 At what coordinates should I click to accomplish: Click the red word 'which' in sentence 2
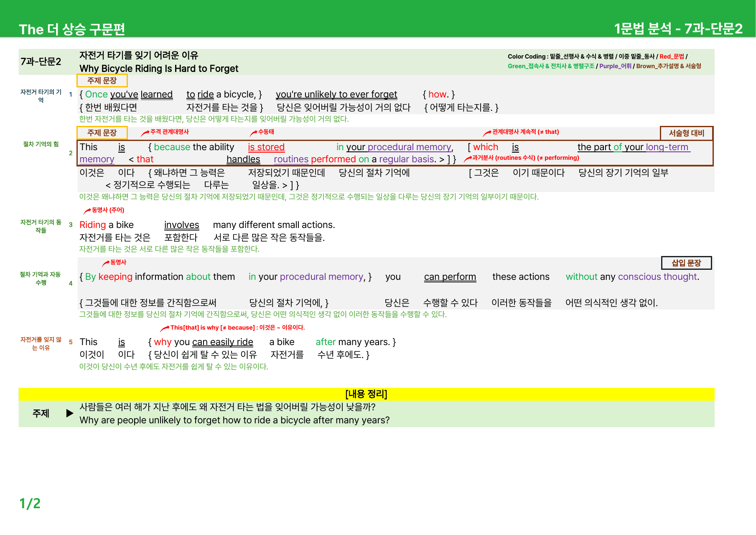pos(486,147)
